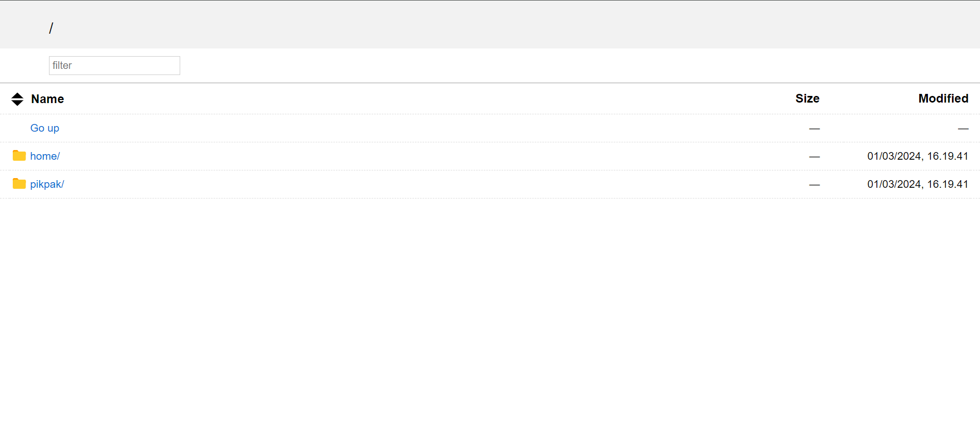This screenshot has width=980, height=447.
Task: Click the size dash in Go up row
Action: coord(814,129)
